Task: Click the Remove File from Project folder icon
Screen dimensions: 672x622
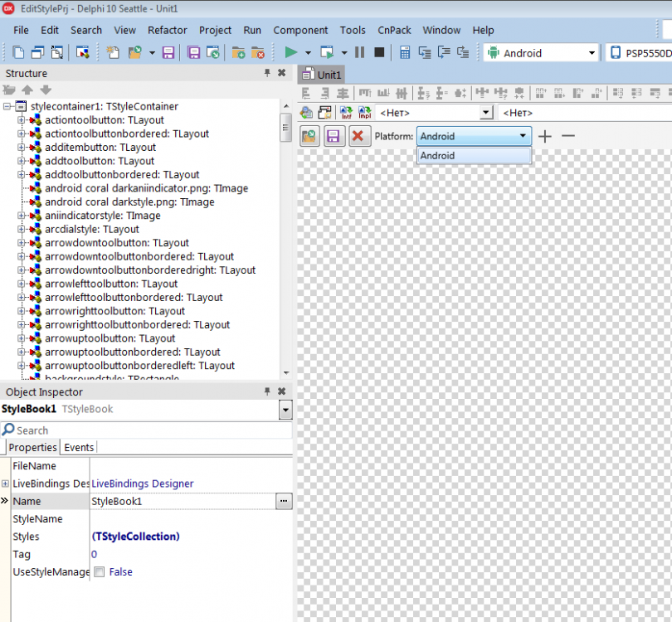Action: tap(257, 52)
